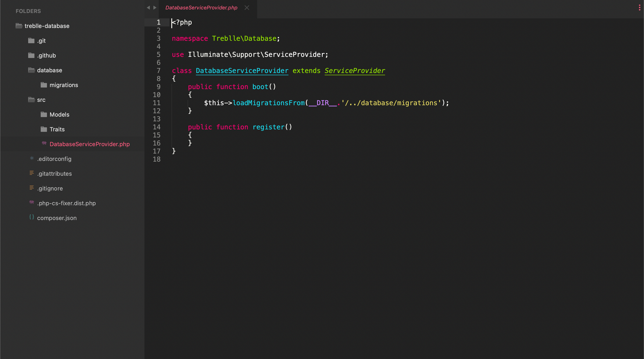Click the PHP icon beside DatabaseServiceProvider.php

tap(44, 143)
